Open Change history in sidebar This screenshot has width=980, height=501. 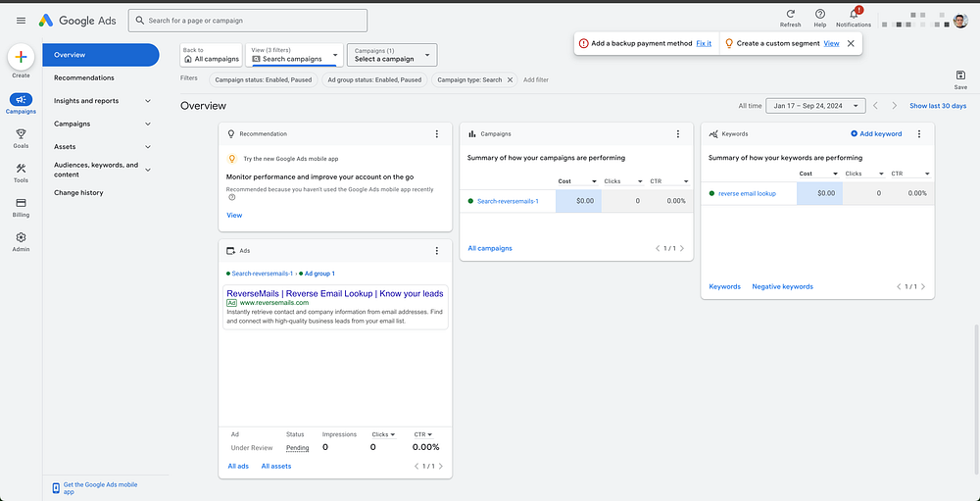78,192
